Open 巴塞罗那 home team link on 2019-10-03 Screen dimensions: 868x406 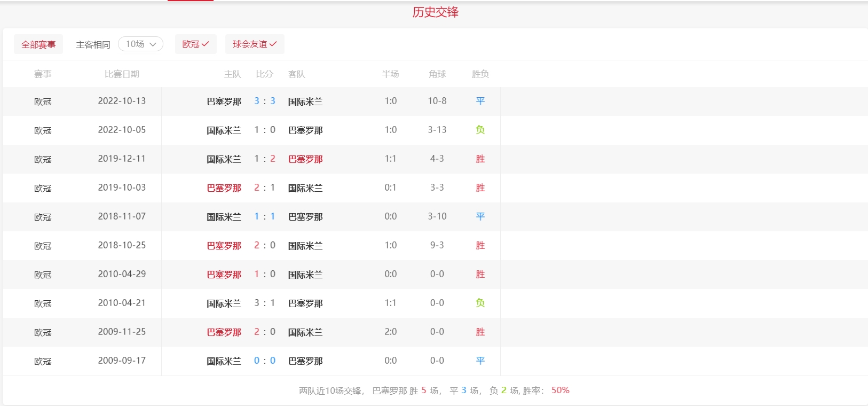pyautogui.click(x=224, y=188)
